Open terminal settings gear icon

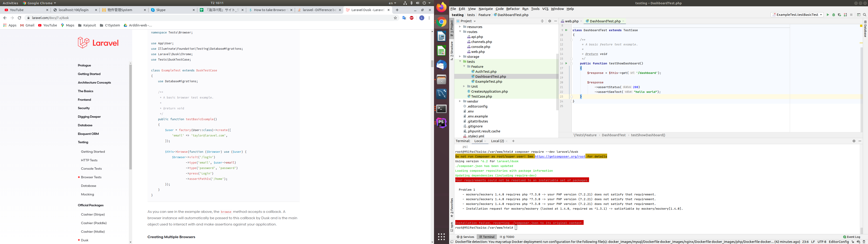[854, 141]
